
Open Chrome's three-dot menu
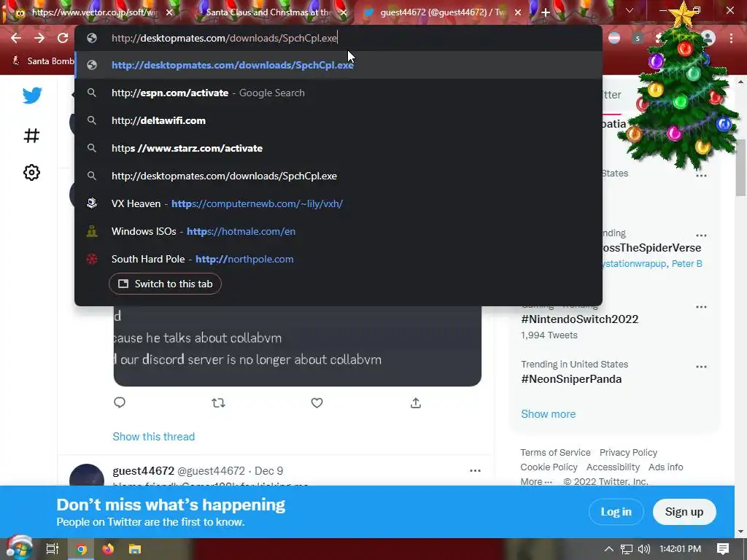(x=731, y=38)
